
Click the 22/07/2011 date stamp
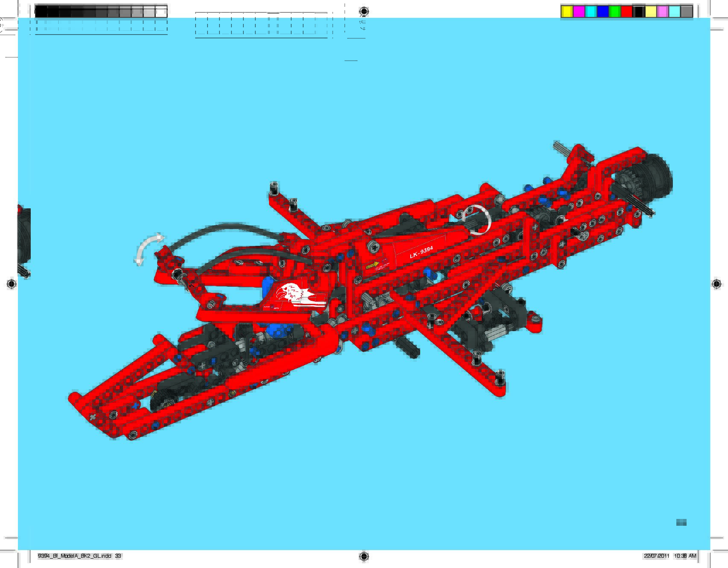[x=657, y=556]
